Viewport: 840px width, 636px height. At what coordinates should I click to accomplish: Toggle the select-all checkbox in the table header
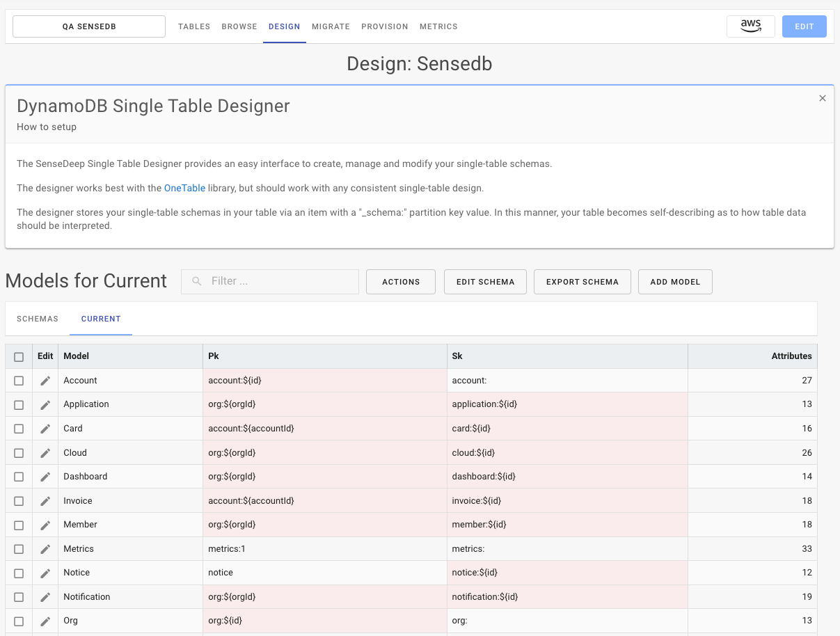[x=19, y=356]
